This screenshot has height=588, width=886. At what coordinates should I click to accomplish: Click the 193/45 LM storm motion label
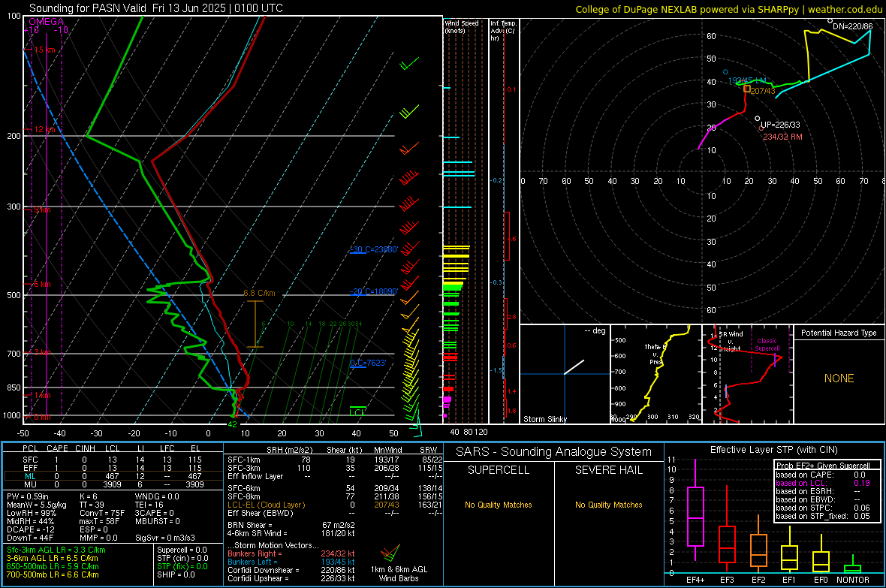[x=747, y=81]
